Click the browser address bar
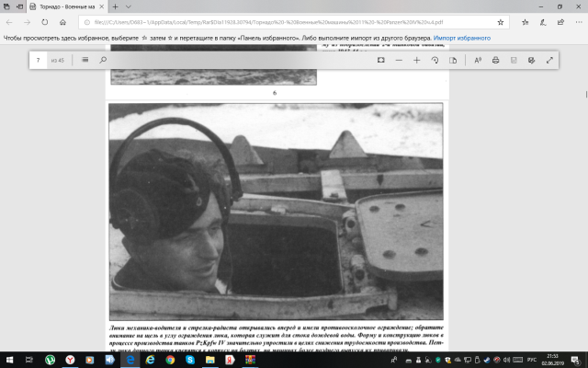 pyautogui.click(x=276, y=22)
